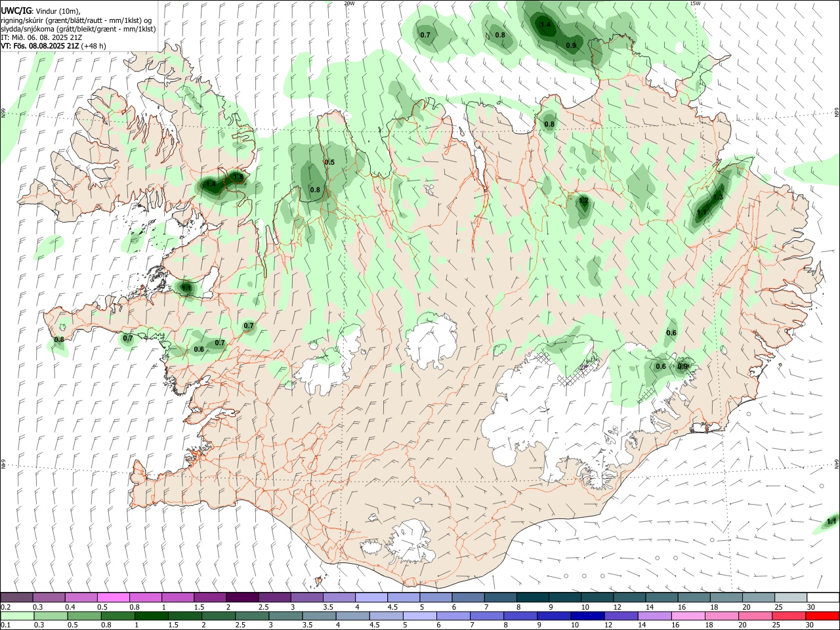840x630 pixels.
Task: Click the 1.1 value over the sea southeast
Action: tap(831, 521)
